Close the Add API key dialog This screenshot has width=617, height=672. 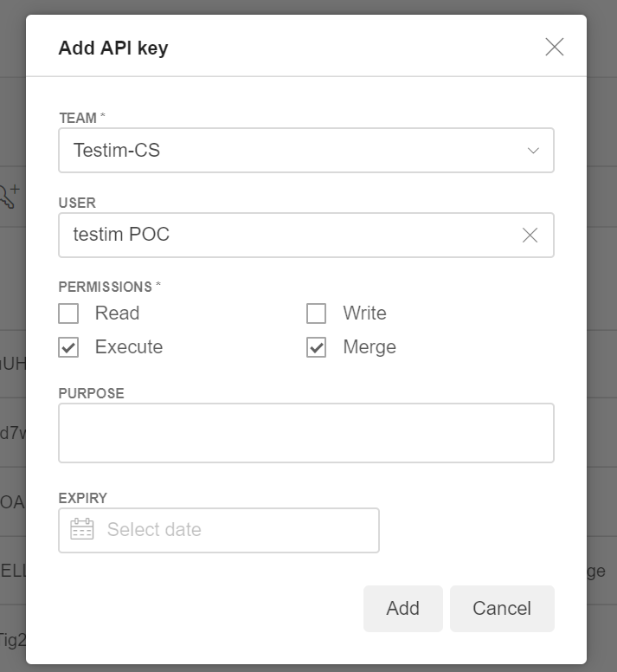click(x=554, y=47)
